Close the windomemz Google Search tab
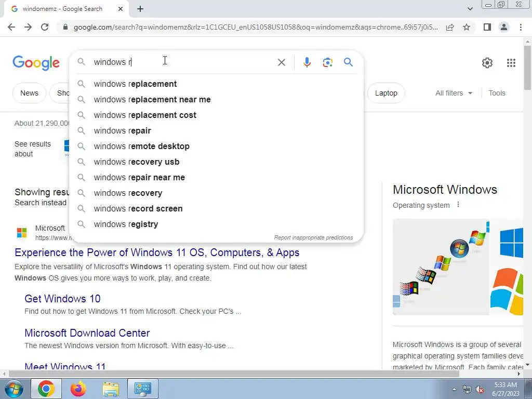Viewport: 532px width, 399px height. pyautogui.click(x=121, y=9)
